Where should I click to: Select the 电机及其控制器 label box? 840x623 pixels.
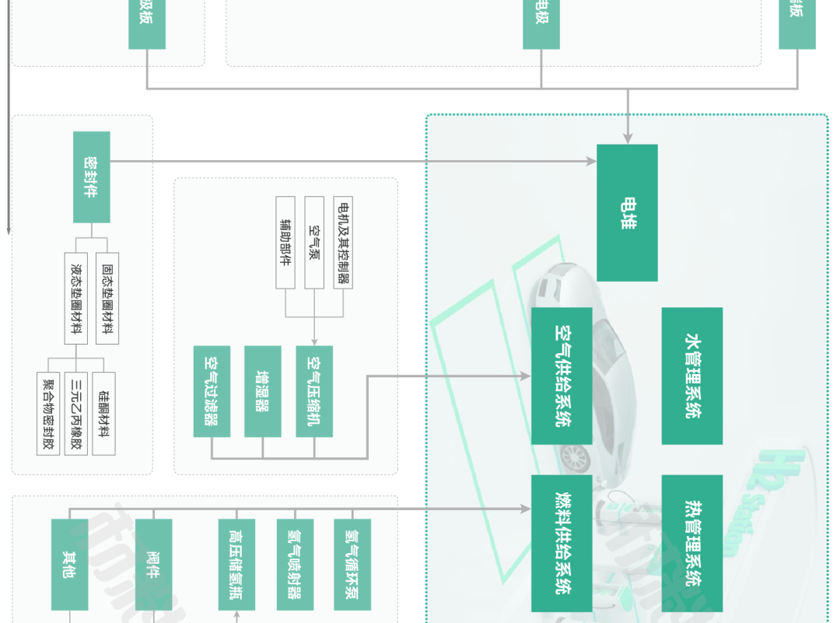pyautogui.click(x=343, y=243)
